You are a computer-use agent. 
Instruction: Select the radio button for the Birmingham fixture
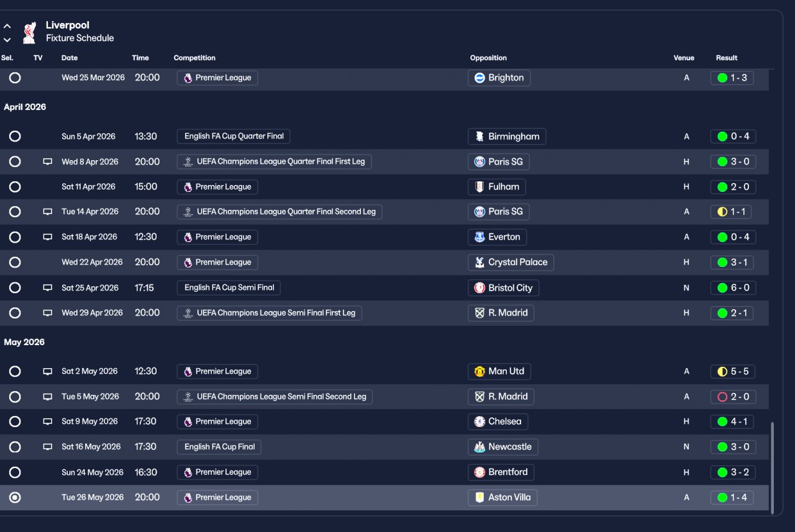[15, 137]
